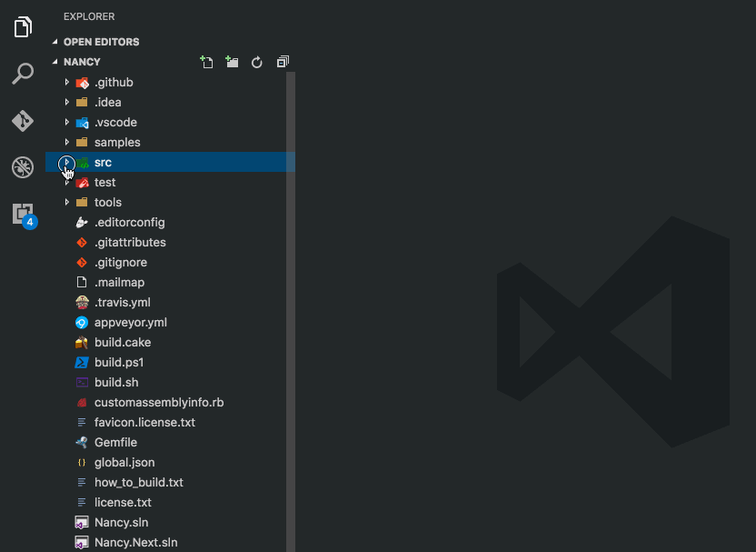
Task: Click the appveyor.yml icon
Action: tap(82, 322)
